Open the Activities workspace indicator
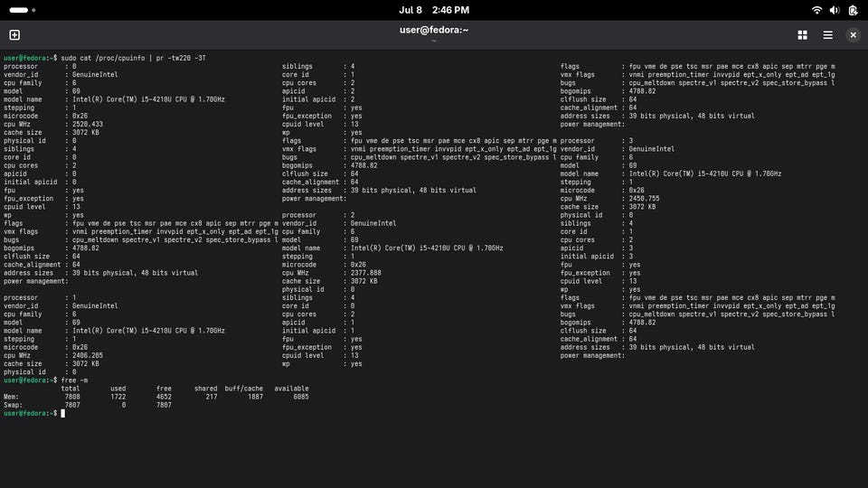The width and height of the screenshot is (868, 488). 22,10
